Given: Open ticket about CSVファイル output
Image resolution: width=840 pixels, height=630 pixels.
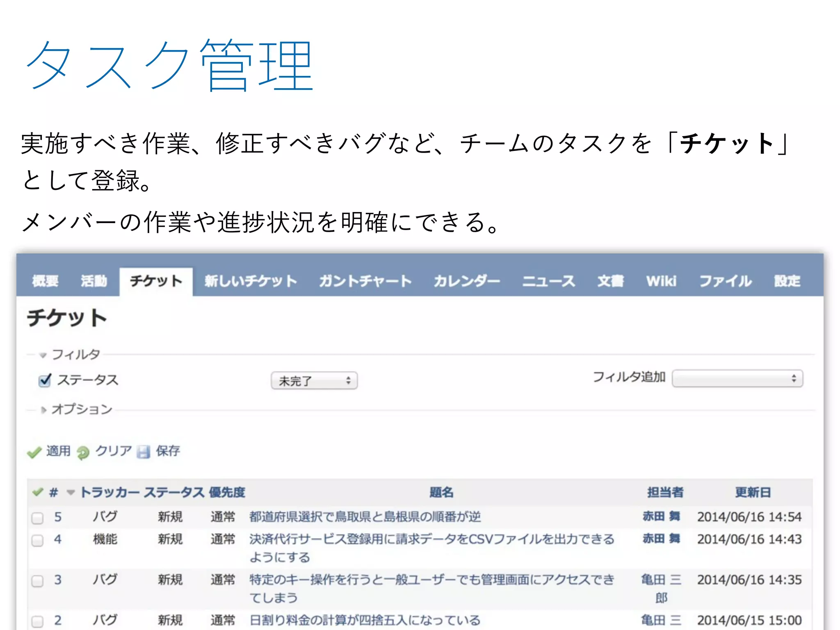Looking at the screenshot, I should [432, 548].
